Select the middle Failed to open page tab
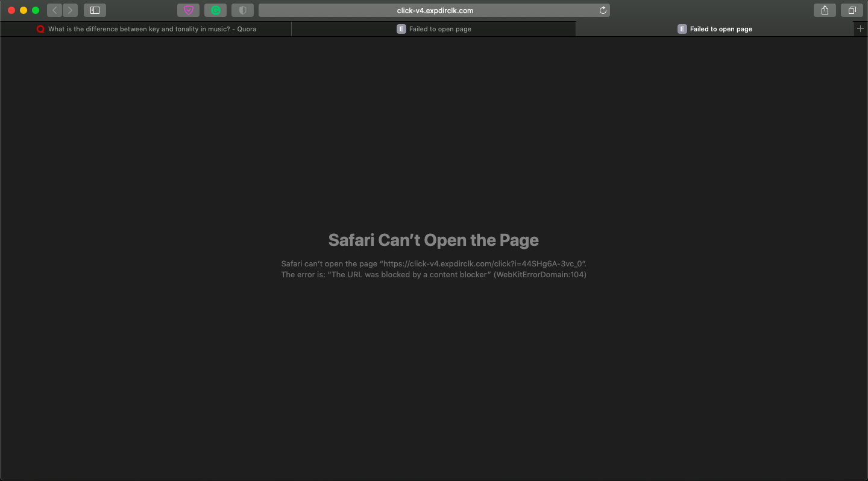868x481 pixels. coord(433,28)
